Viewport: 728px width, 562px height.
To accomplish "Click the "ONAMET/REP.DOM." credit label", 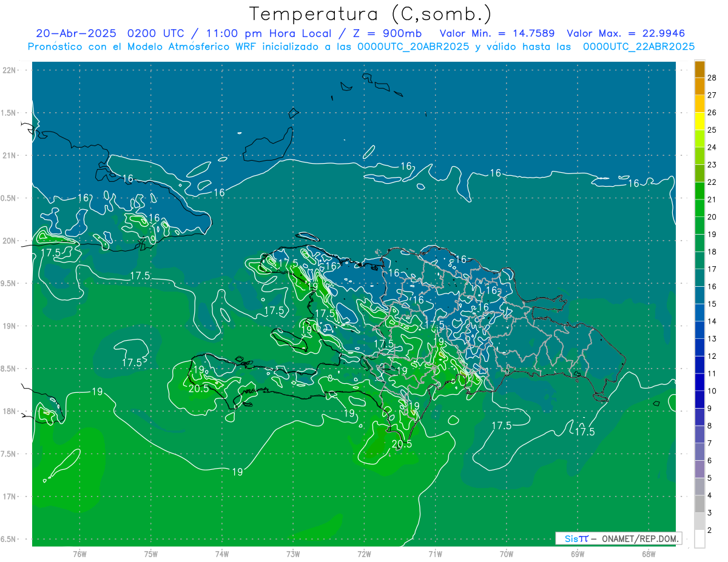I will pyautogui.click(x=640, y=538).
